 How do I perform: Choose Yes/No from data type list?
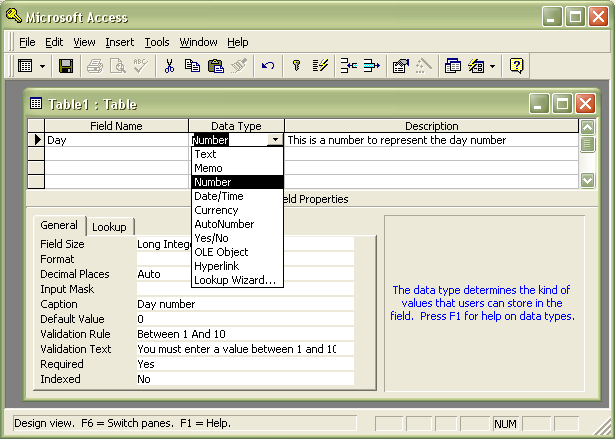click(237, 238)
